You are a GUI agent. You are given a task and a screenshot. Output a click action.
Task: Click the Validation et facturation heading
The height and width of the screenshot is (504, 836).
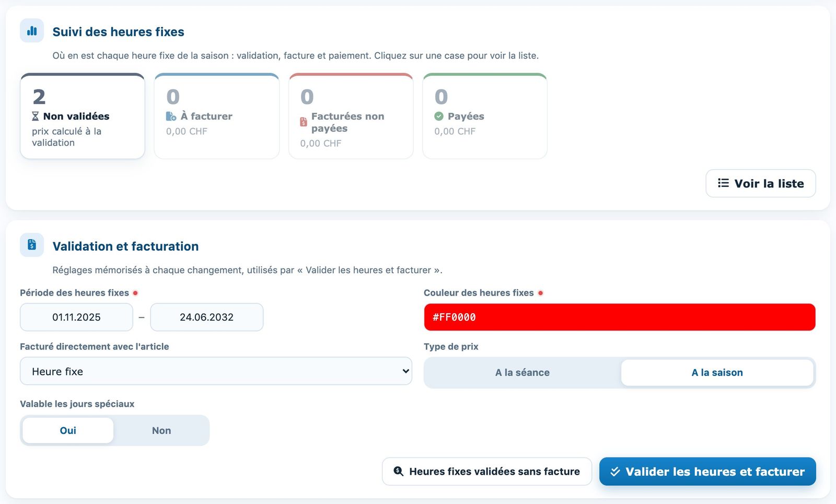125,247
